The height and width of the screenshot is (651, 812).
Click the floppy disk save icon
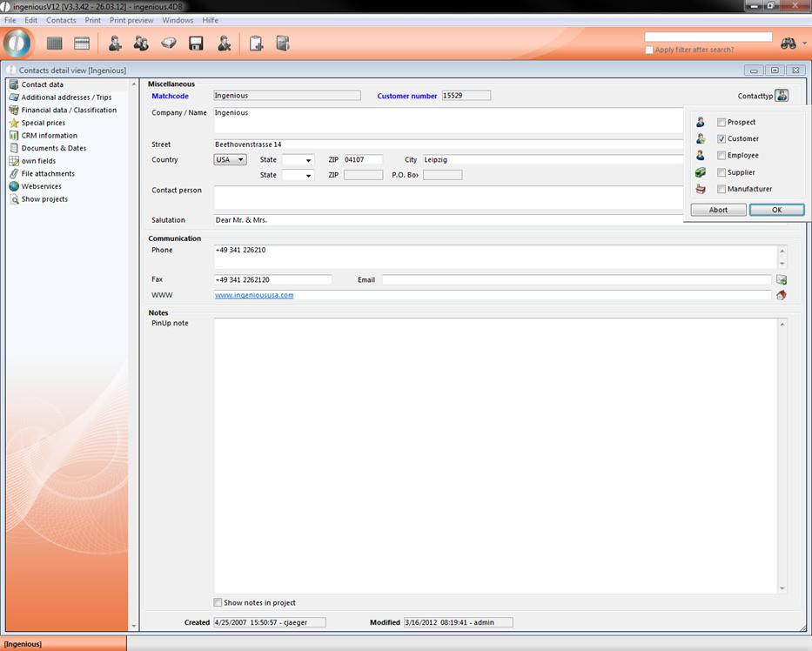pos(196,44)
